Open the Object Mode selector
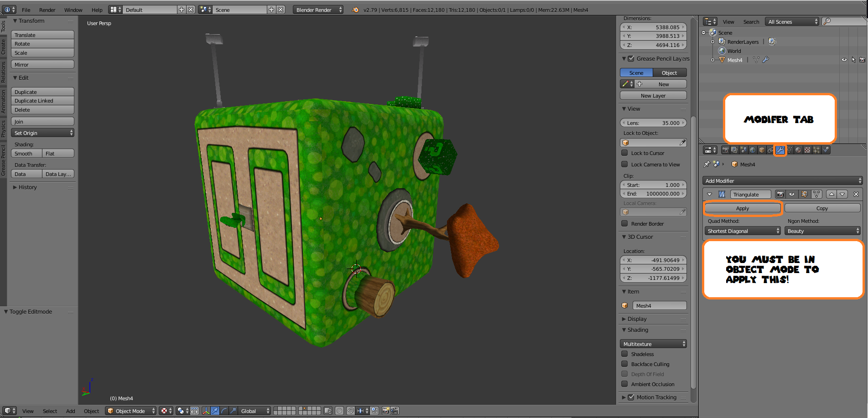This screenshot has height=418, width=868. click(131, 411)
